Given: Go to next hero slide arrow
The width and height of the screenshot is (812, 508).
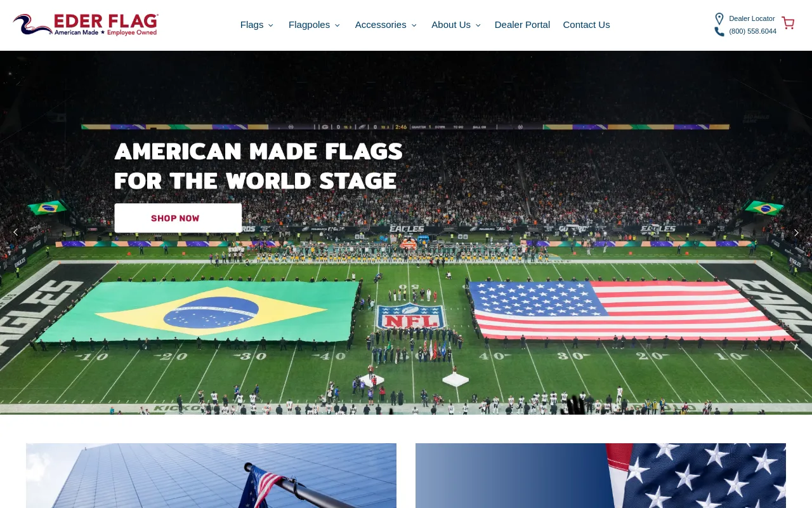Looking at the screenshot, I should [x=796, y=233].
